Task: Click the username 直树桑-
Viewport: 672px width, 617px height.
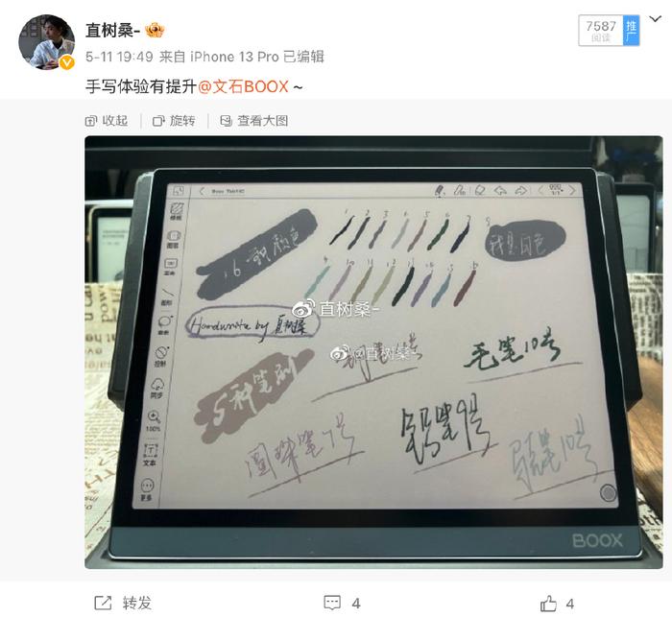Action: [x=112, y=30]
